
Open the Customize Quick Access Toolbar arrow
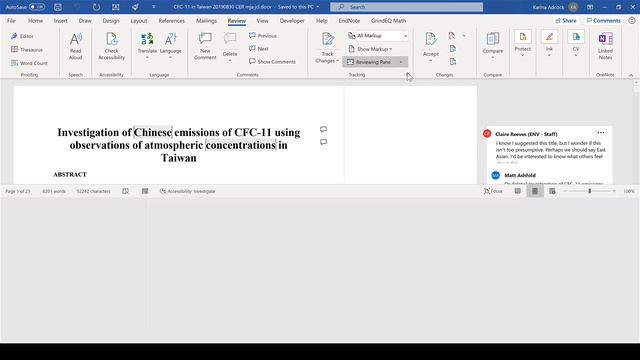153,7
